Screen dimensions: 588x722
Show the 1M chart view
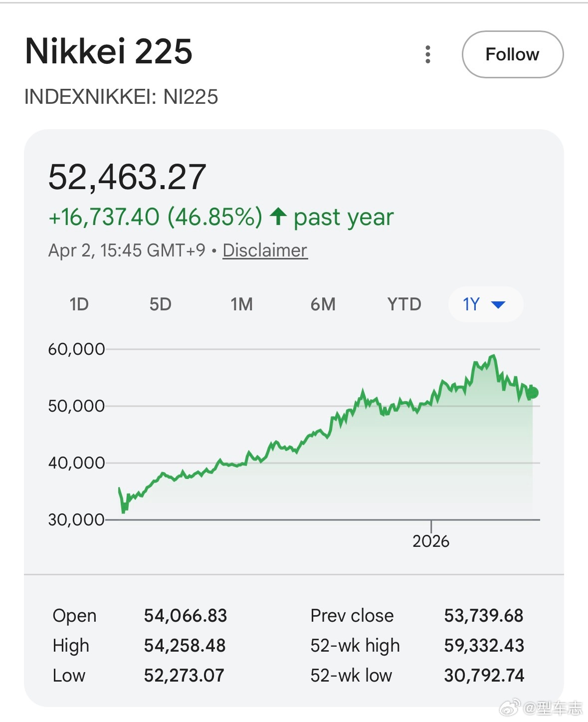tap(241, 304)
